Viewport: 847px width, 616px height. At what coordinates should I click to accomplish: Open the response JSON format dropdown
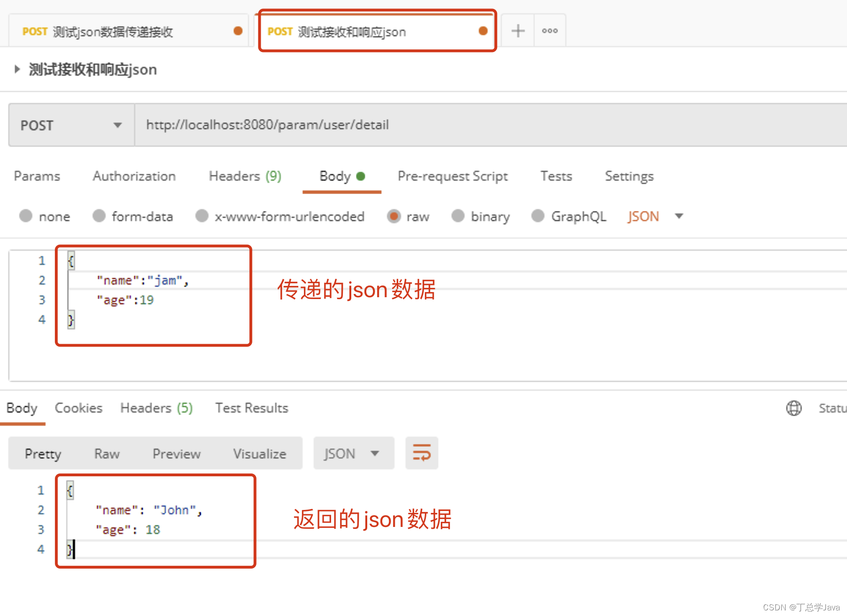(x=354, y=453)
